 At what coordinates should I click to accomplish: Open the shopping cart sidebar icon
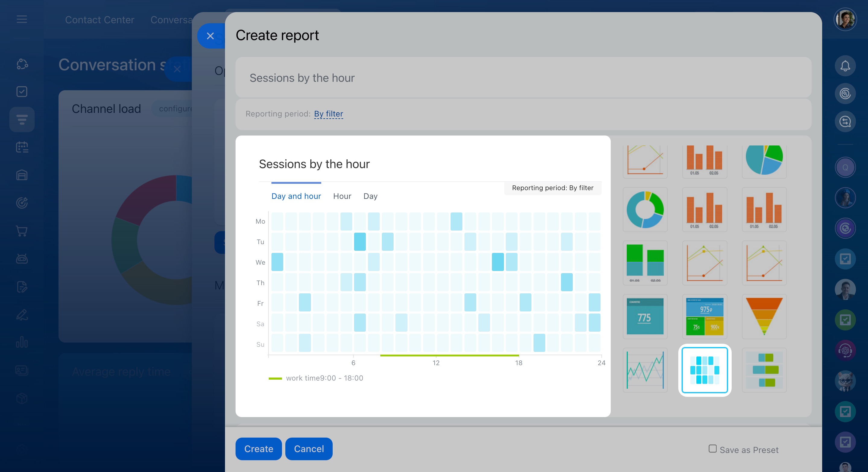click(22, 231)
